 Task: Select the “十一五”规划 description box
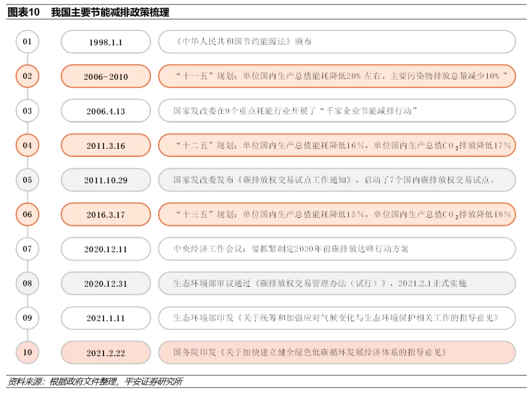336,76
